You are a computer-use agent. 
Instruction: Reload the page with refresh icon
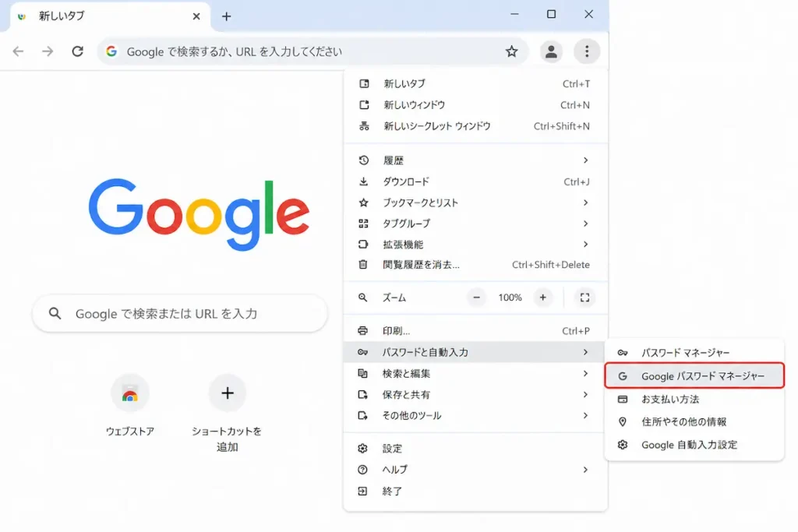click(77, 51)
